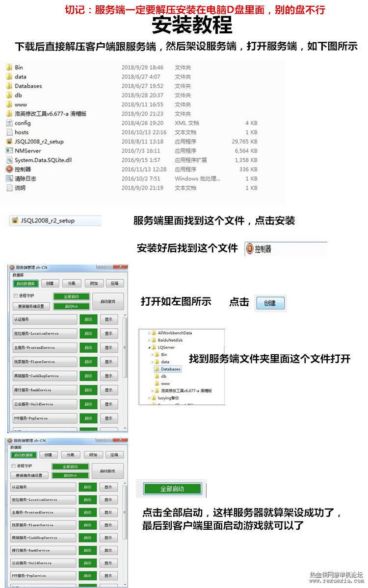This screenshot has height=588, width=368.
Task: Click the upper manager window's vertical scrollbar
Action: [x=125, y=372]
